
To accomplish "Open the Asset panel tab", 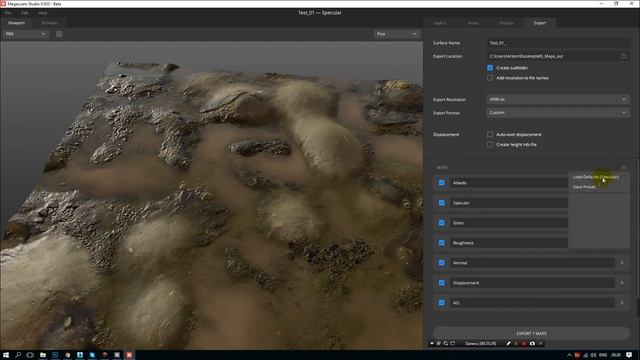I will pos(473,23).
